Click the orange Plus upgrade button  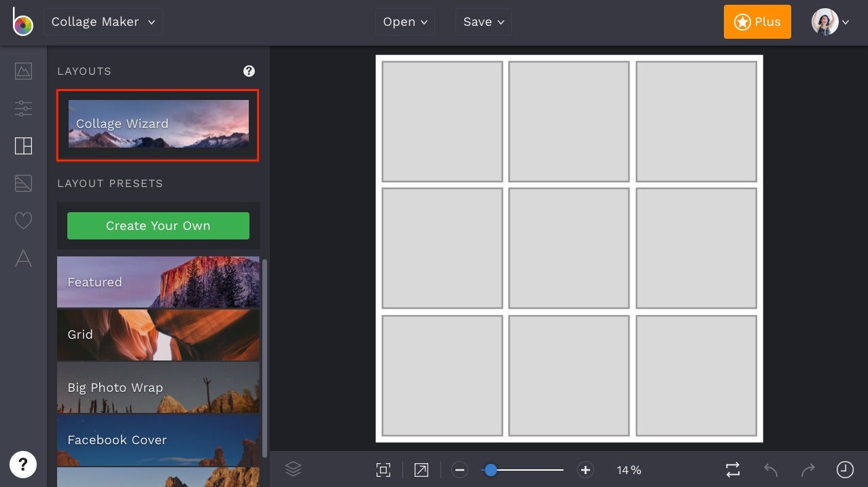[x=757, y=22]
